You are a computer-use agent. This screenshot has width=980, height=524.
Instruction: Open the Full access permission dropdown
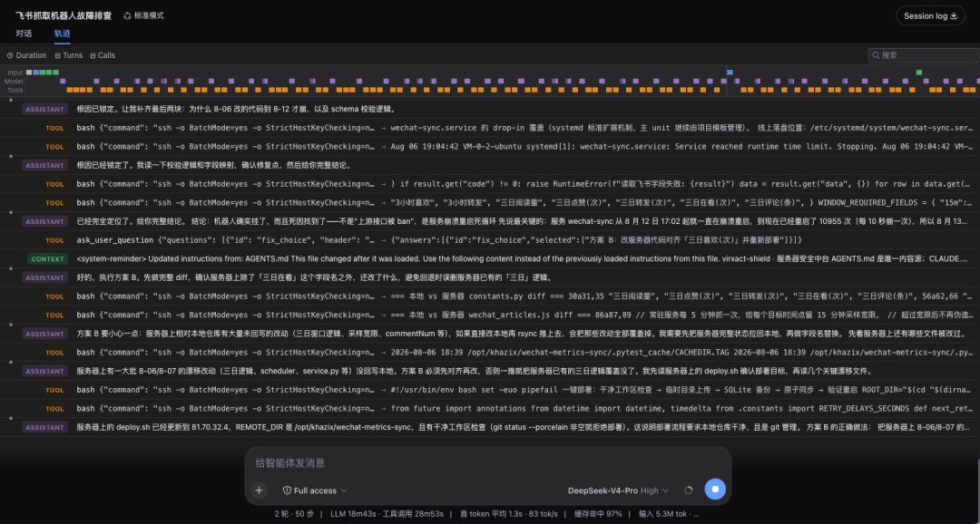314,490
